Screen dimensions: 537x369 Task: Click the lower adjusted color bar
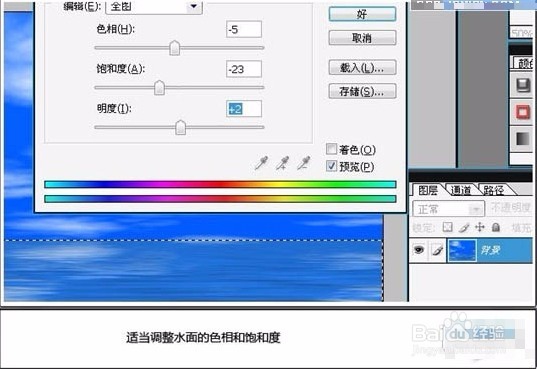tap(220, 199)
